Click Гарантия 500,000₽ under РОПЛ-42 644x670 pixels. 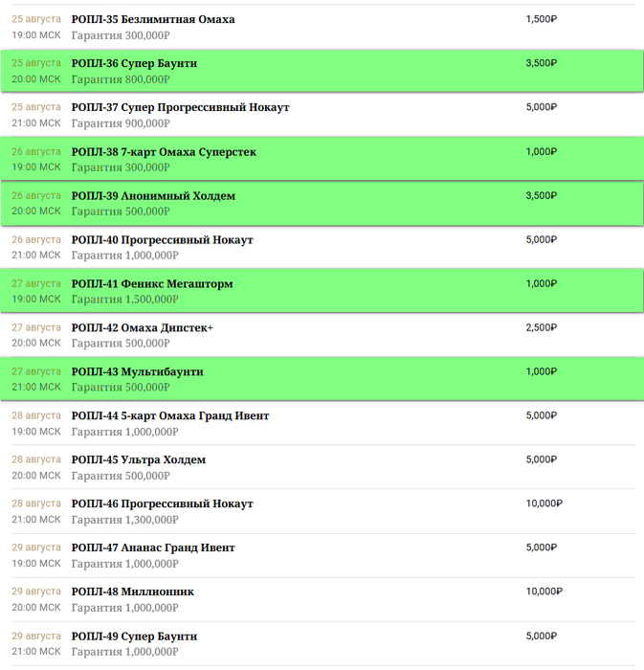click(121, 344)
